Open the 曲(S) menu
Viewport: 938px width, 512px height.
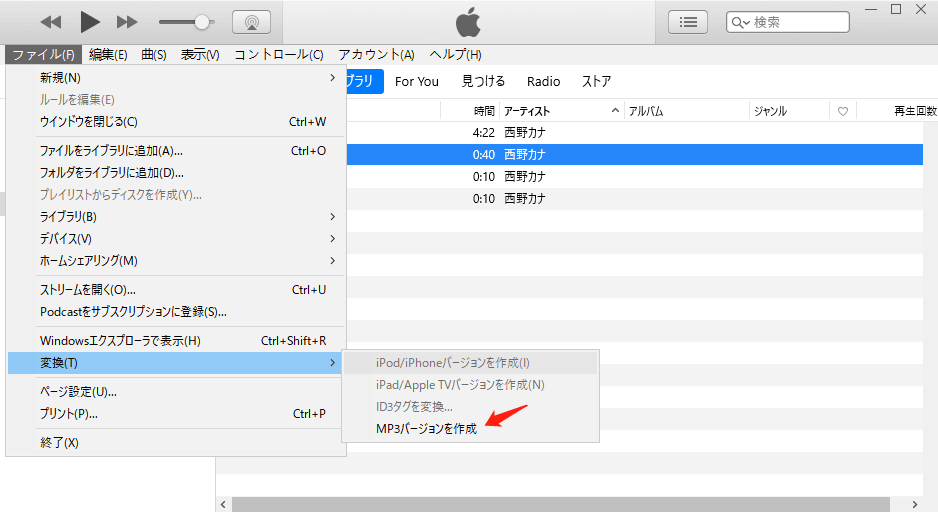pyautogui.click(x=154, y=54)
